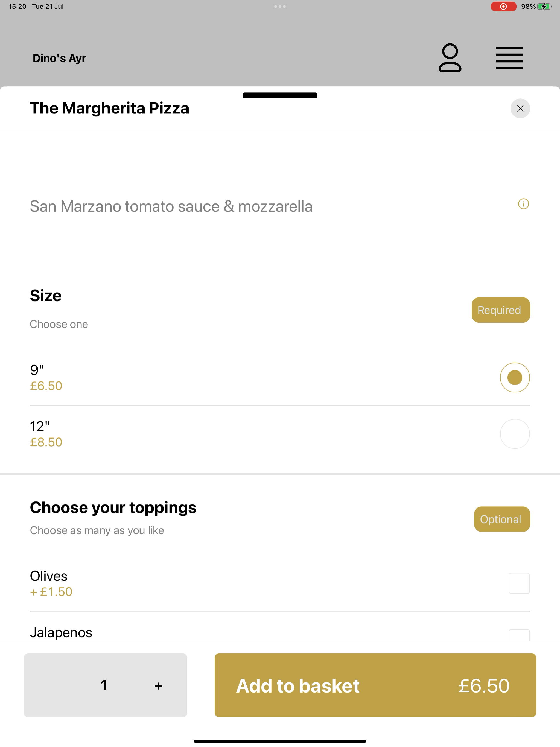560x747 pixels.
Task: Tap the iPad home indicator bar
Action: click(280, 741)
